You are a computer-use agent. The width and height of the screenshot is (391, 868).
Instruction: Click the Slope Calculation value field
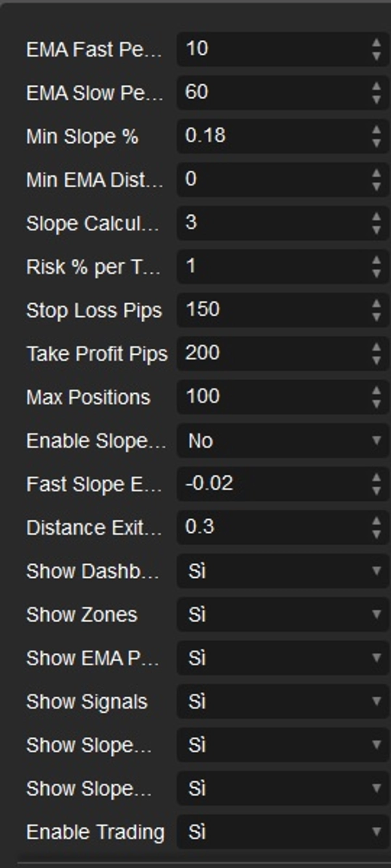pos(270,223)
